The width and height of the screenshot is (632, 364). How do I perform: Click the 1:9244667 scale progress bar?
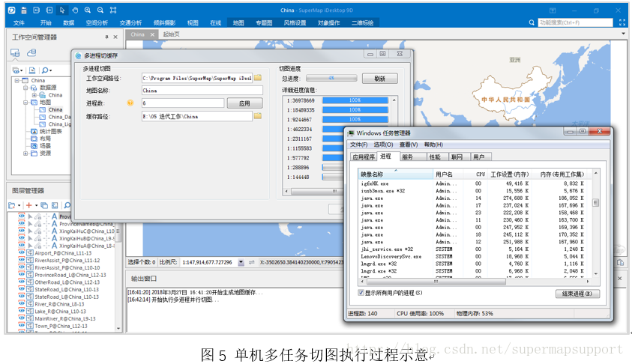[x=355, y=119]
